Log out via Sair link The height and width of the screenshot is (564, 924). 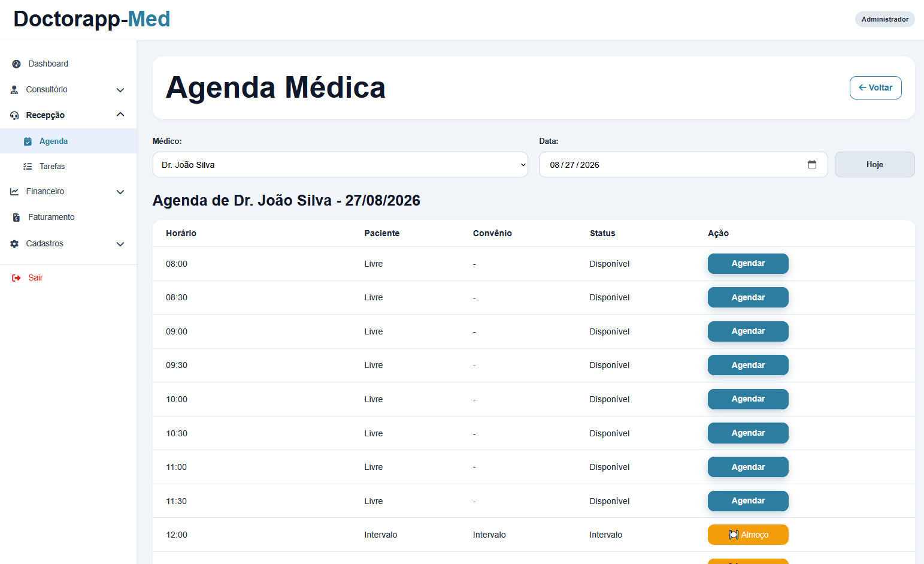[x=68, y=278]
